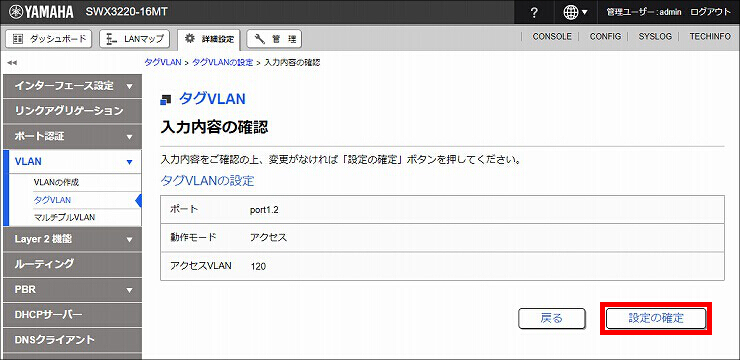
Task: Expand the インターフェース設定 menu
Action: point(72,86)
